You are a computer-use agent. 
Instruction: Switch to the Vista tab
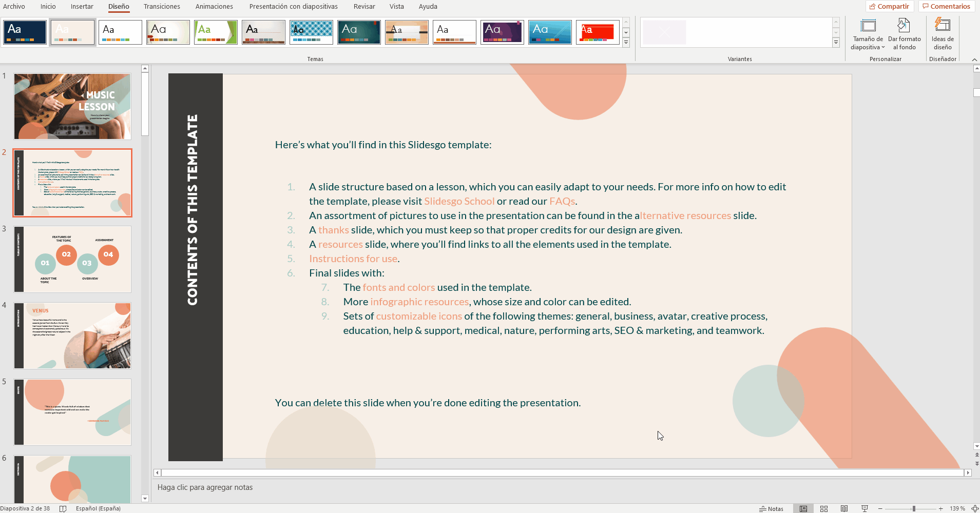[397, 6]
